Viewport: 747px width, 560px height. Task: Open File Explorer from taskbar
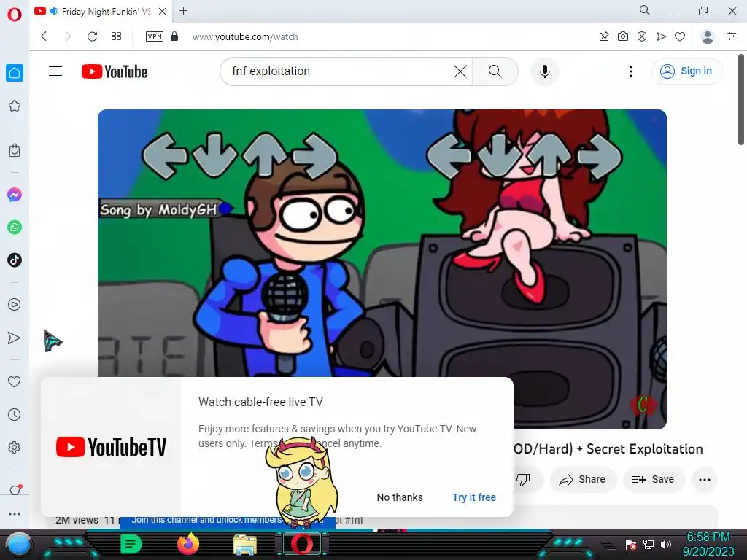coord(245,545)
